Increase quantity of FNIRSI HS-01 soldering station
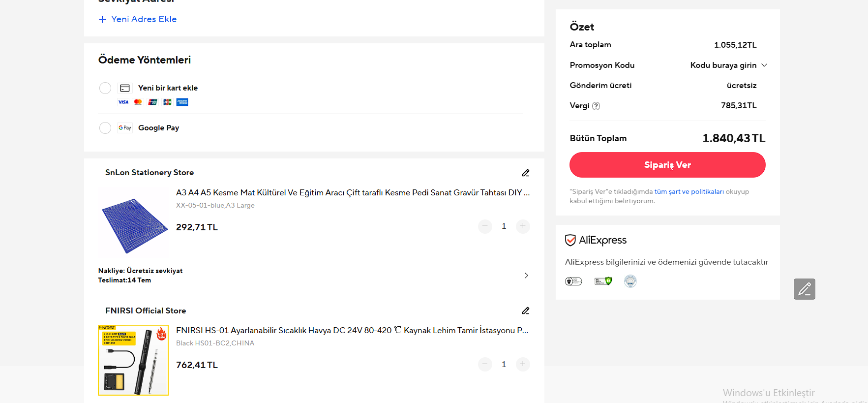 click(523, 364)
